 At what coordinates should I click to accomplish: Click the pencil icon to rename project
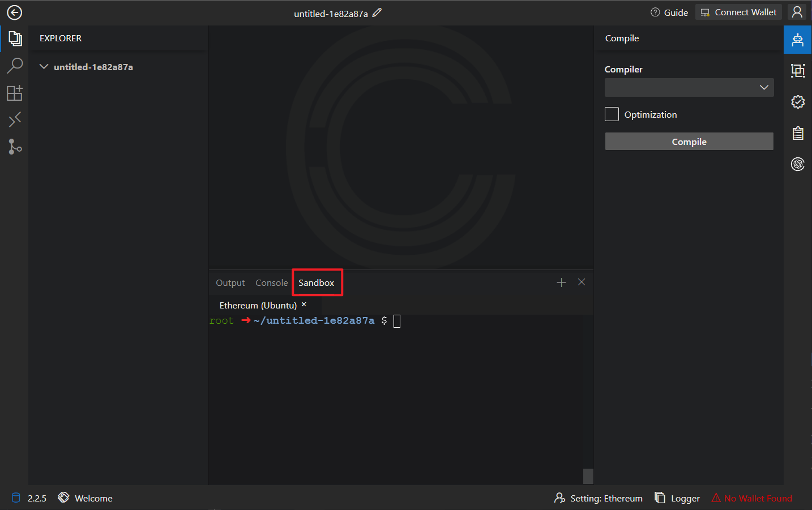[377, 12]
